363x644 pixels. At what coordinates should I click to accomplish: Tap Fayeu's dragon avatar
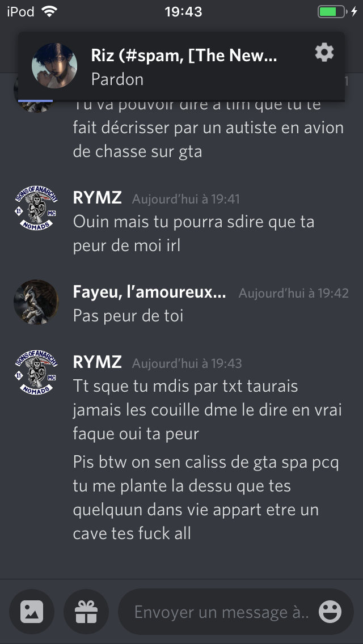[36, 302]
